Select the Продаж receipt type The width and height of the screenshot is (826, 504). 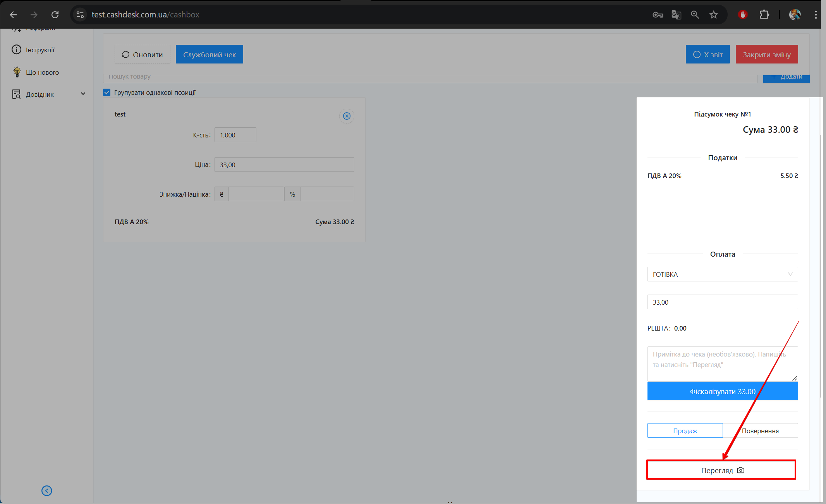[685, 431]
